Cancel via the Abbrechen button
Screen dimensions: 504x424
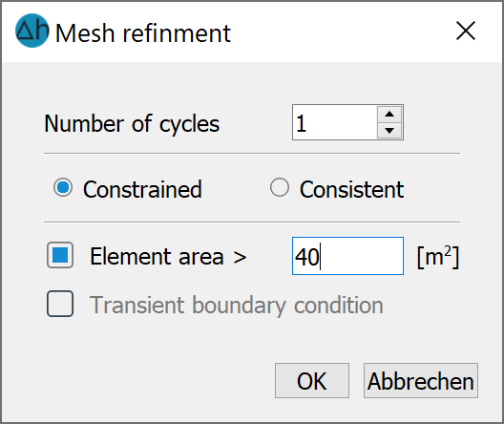(421, 381)
